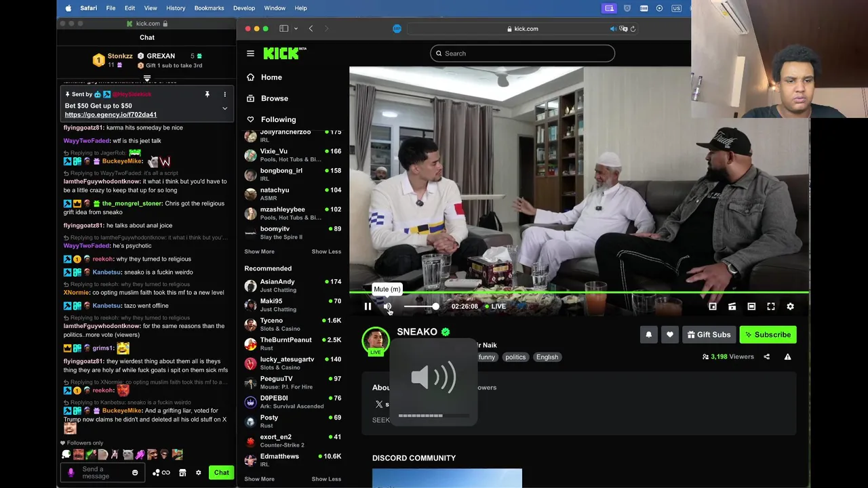Viewport: 868px width, 488px height.
Task: Mute the tab via address bar speaker
Action: [613, 28]
